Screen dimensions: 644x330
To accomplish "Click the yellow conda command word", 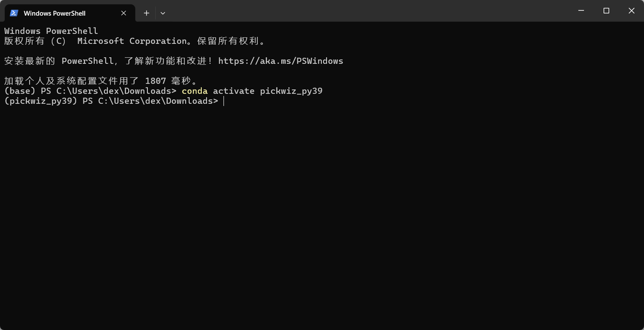I will pos(194,91).
